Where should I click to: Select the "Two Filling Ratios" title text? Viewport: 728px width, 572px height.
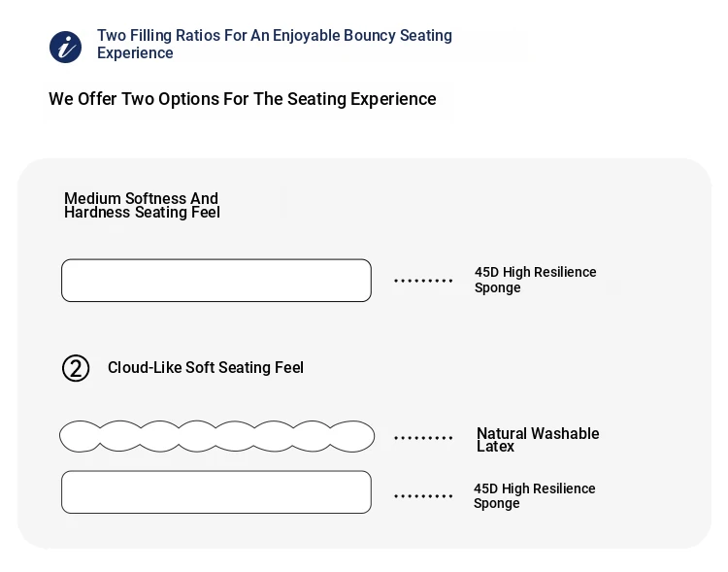(274, 36)
